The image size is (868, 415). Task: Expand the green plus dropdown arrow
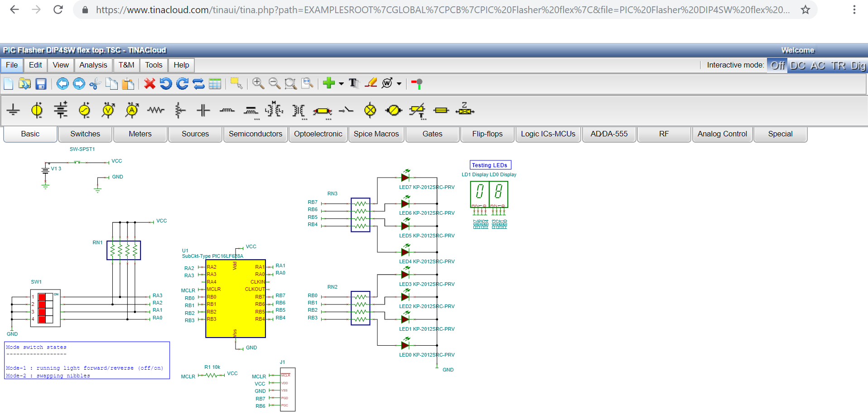(341, 84)
